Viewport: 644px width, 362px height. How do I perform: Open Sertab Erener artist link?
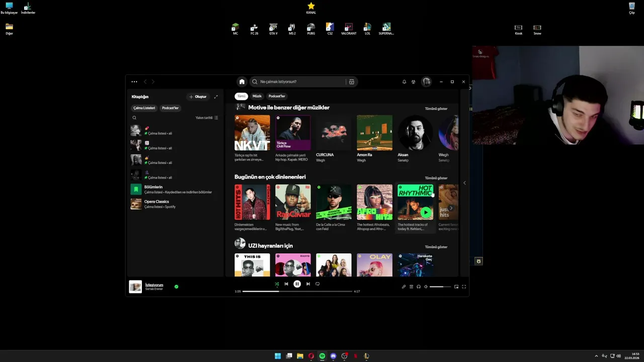154,289
